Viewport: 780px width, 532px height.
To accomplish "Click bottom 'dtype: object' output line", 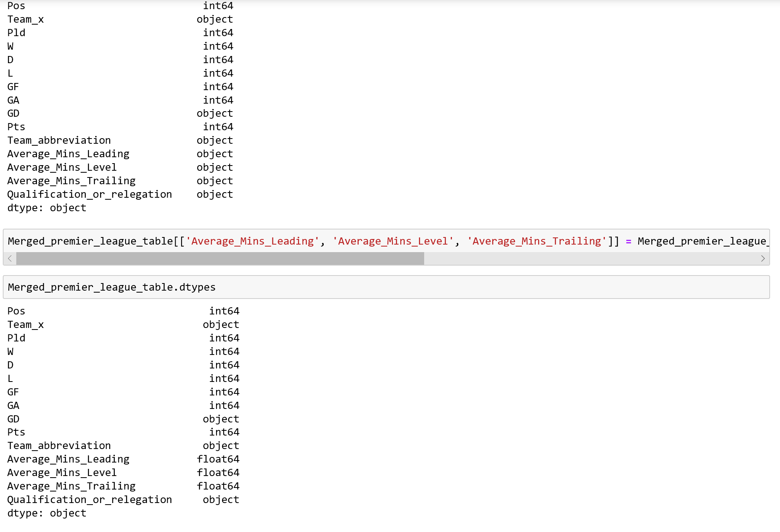I will coord(46,513).
